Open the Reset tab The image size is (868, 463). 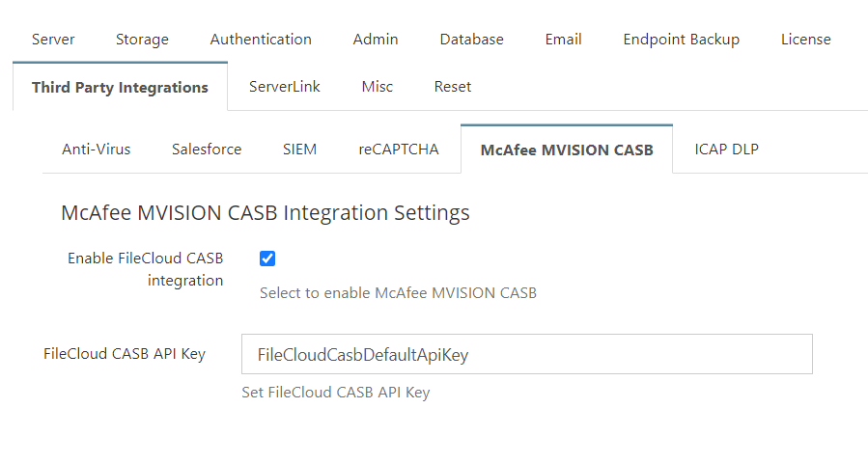pyautogui.click(x=452, y=86)
